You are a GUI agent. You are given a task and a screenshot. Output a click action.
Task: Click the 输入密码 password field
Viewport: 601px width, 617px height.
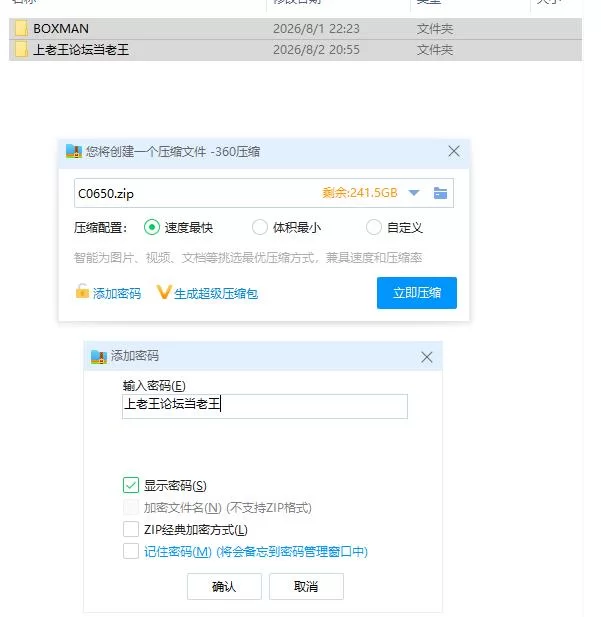[x=265, y=406]
